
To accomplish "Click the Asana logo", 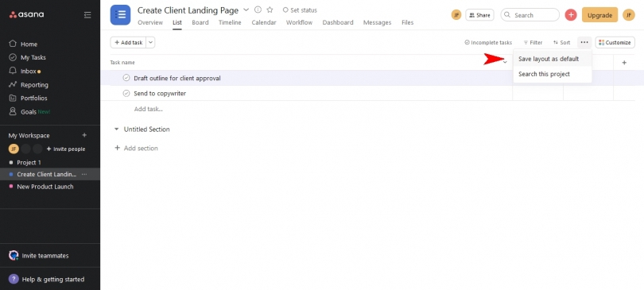I will tap(26, 15).
